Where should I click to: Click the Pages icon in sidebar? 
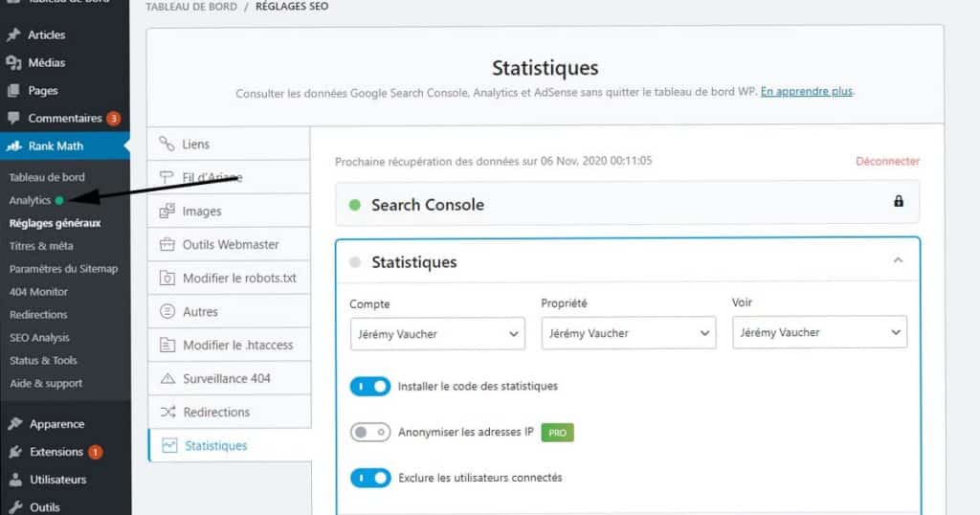13,91
